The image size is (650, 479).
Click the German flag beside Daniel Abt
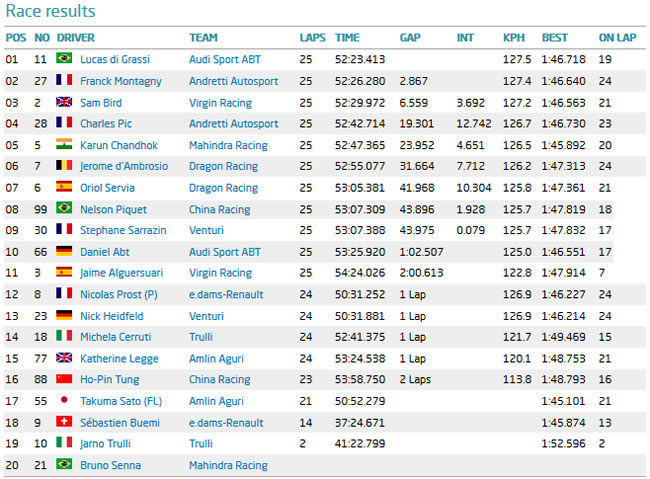[x=64, y=250]
